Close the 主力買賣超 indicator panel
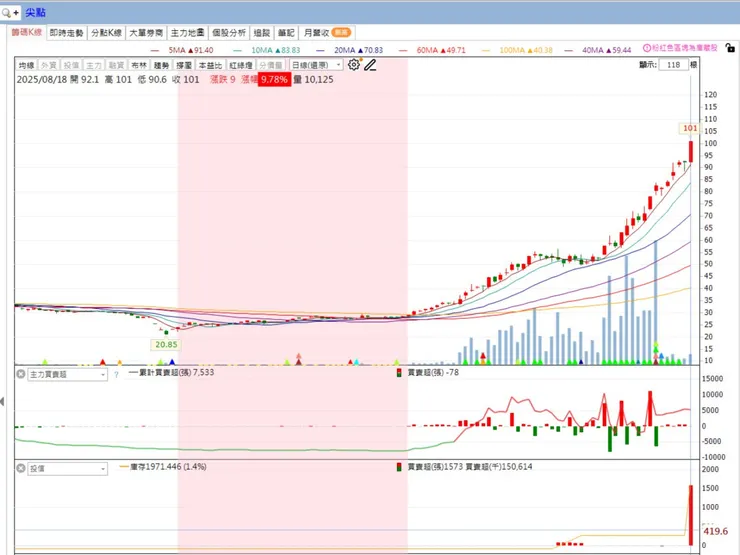740x555 pixels. (x=21, y=374)
